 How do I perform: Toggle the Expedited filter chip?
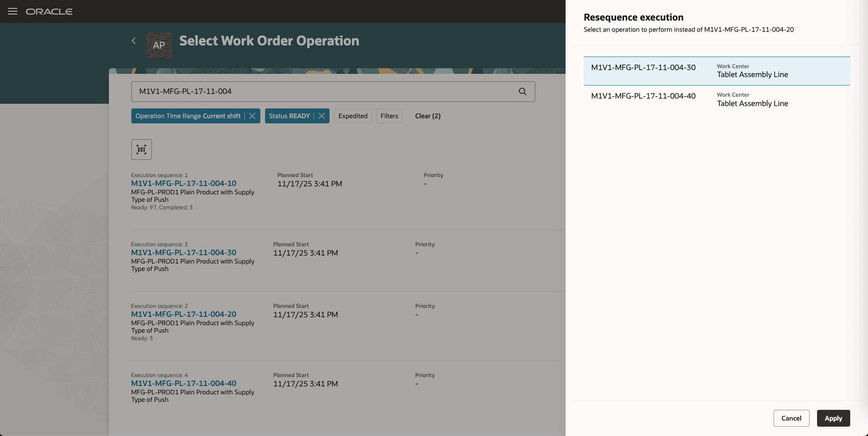(352, 116)
